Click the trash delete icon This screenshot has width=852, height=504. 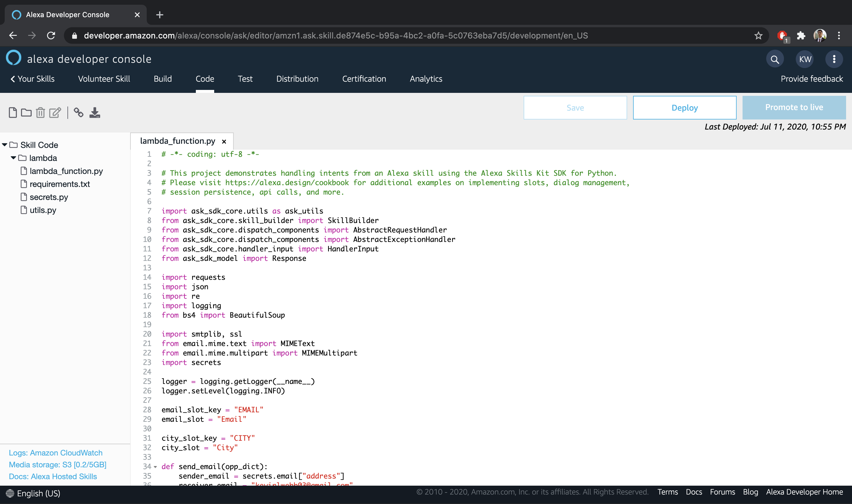[41, 112]
